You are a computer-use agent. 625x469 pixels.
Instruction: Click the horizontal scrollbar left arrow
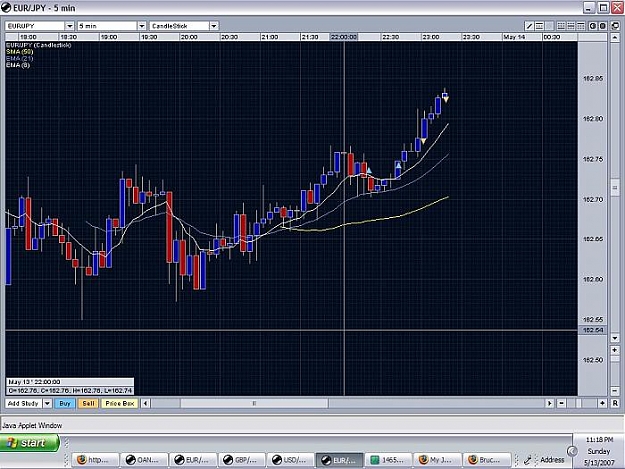pos(145,404)
